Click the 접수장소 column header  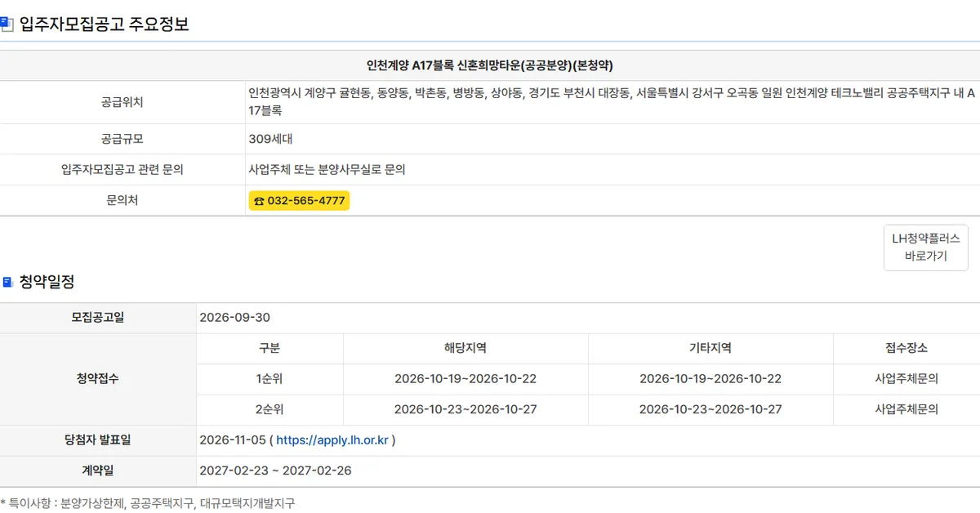[906, 348]
